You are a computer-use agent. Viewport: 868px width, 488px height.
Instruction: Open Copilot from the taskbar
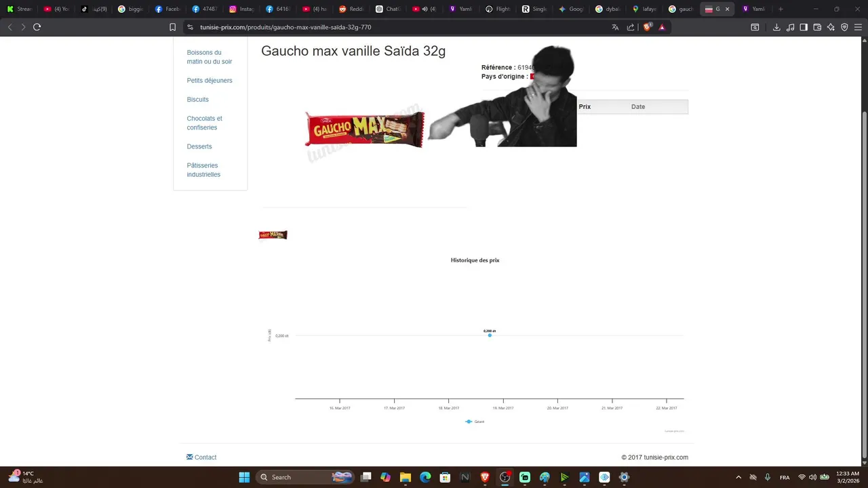[x=386, y=477]
